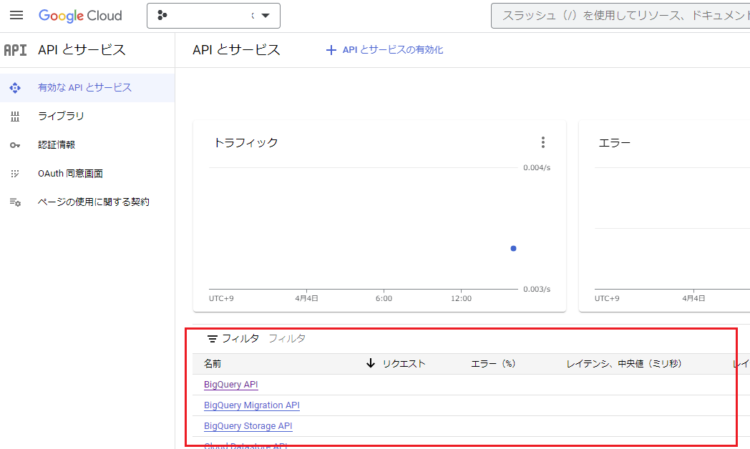The height and width of the screenshot is (449, 750).
Task: Click the API product icon in sidebar header
Action: [x=15, y=50]
